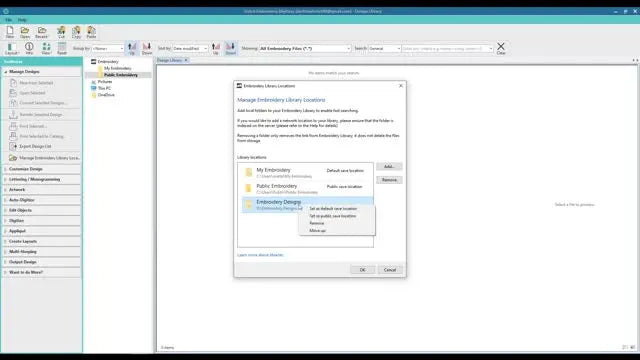640x360 pixels.
Task: Click the Sort by Down arrow icon
Action: coord(231,49)
